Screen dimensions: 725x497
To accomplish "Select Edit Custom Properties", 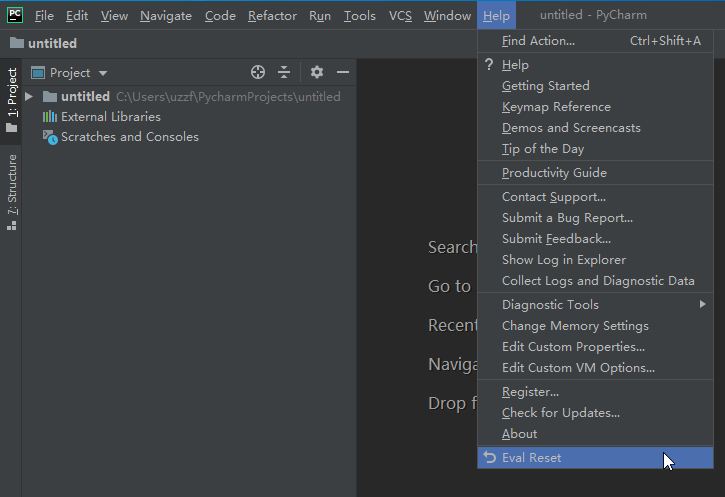I will tap(596, 347).
